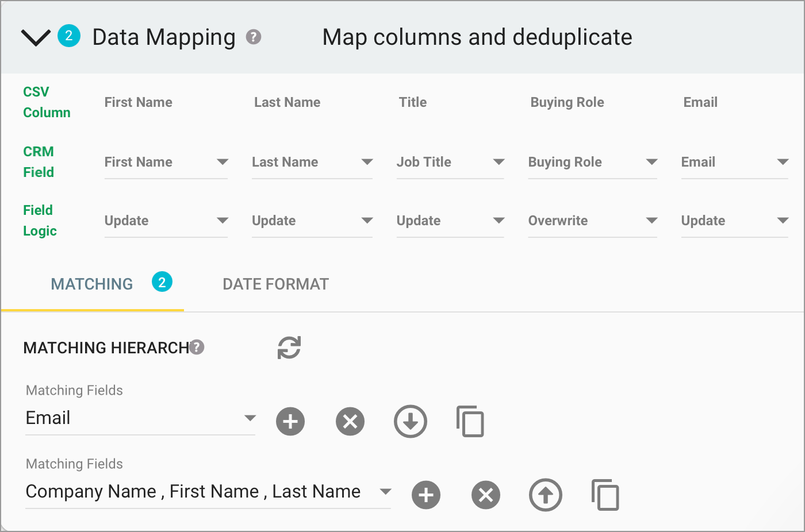Collapse the Data Mapping section chevron
805x532 pixels.
36,38
